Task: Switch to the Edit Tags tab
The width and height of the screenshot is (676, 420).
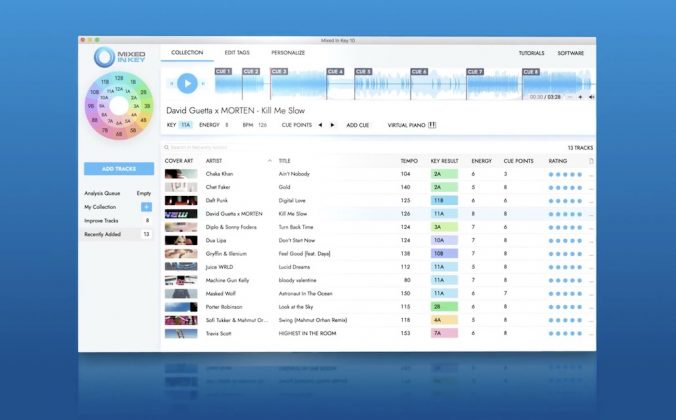Action: 237,52
